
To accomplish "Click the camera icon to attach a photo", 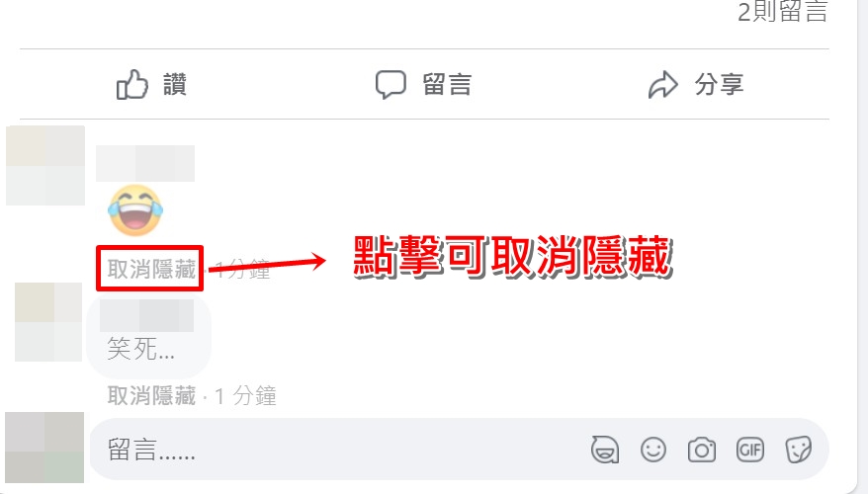I will 701,450.
